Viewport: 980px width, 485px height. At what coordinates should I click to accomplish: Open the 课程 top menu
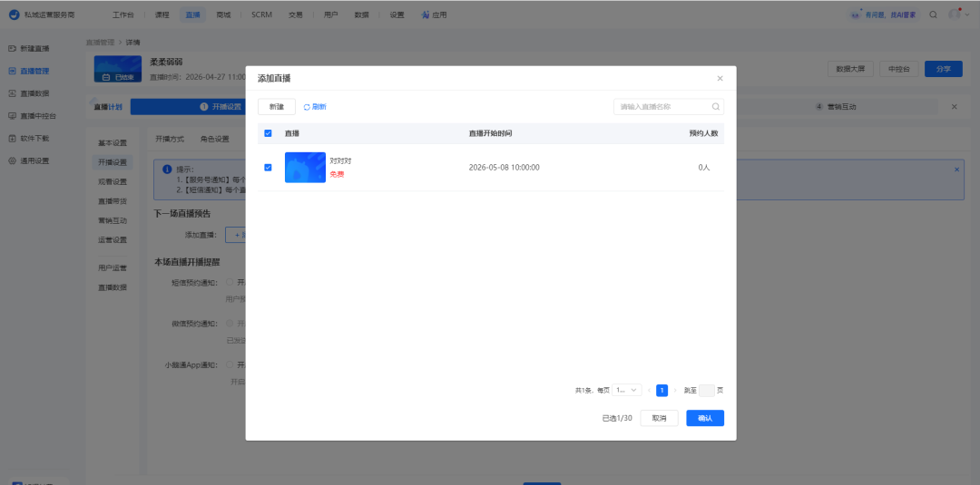point(162,15)
